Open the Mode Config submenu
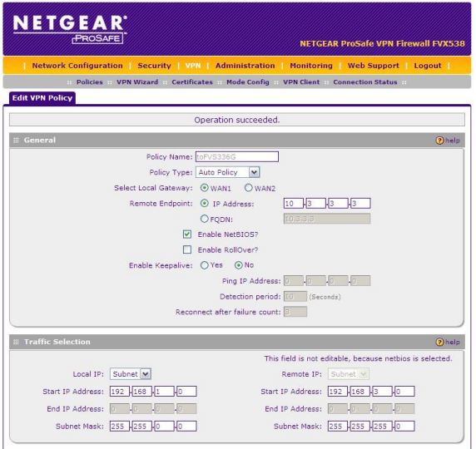 pos(248,82)
